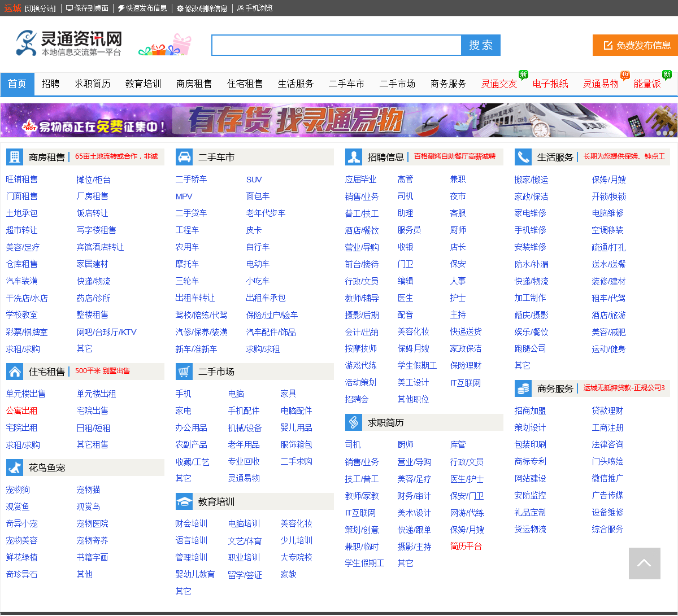Click 修改/删除信息 in the top bar
Screen dimensions: 678x616
click(202, 8)
